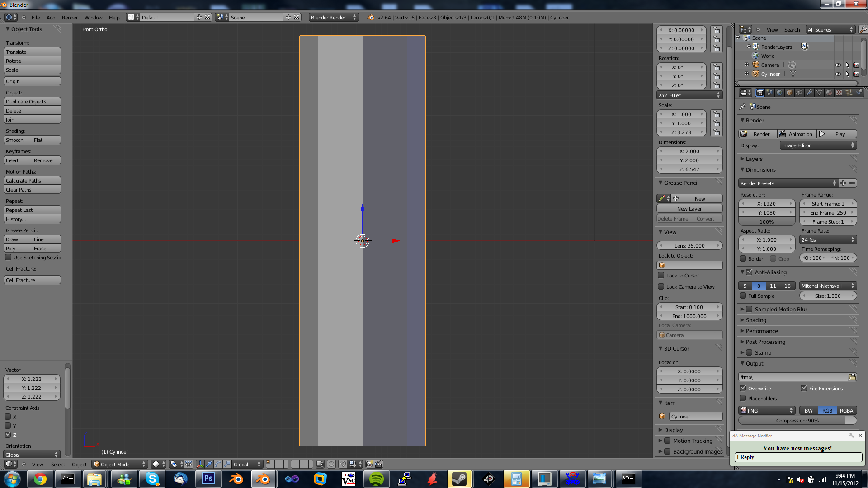Add a new screen layout plus icon
This screenshot has width=868, height=488.
click(x=199, y=17)
